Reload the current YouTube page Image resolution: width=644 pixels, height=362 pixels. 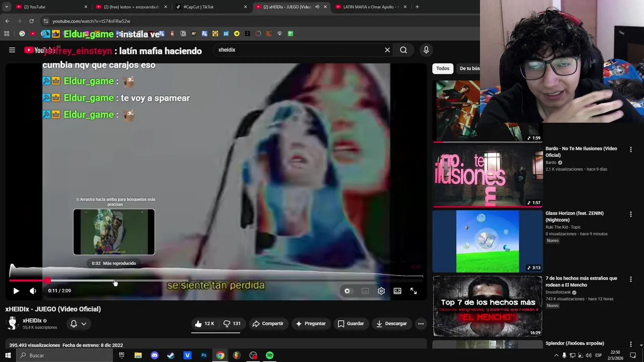tap(31, 21)
